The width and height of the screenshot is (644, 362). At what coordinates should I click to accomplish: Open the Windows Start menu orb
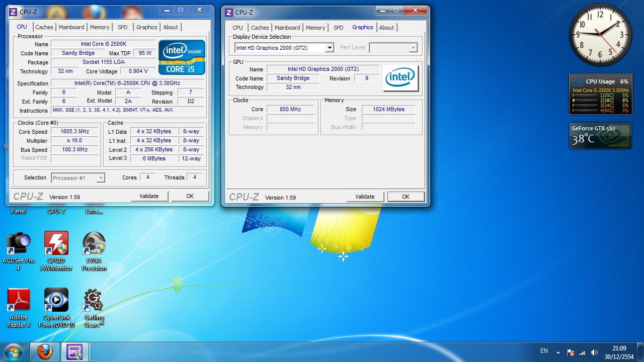pyautogui.click(x=13, y=351)
